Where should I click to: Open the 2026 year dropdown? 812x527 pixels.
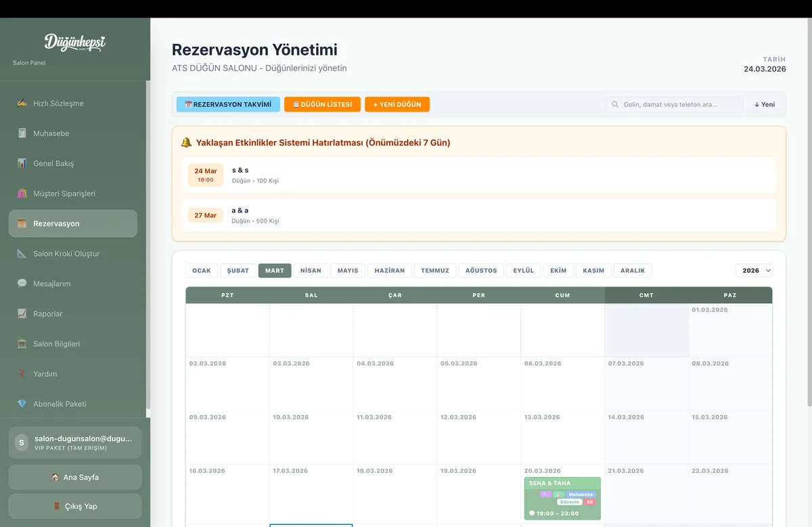(754, 271)
